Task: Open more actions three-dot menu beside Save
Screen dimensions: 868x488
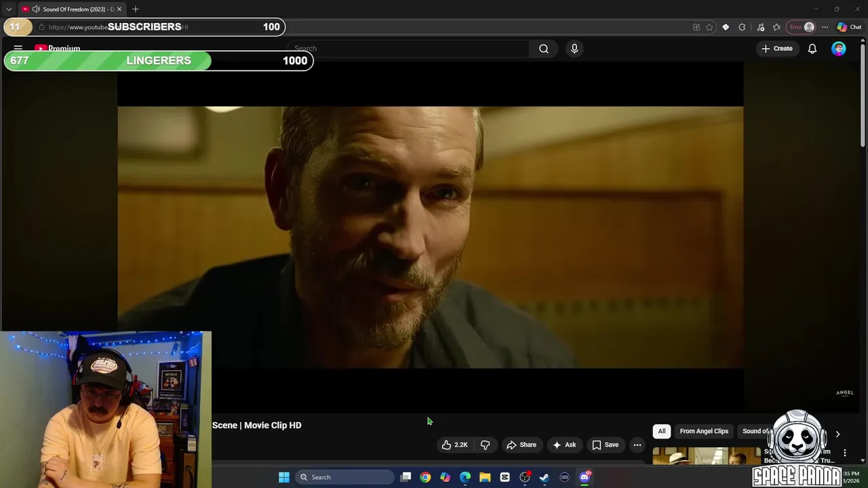Action: click(637, 445)
